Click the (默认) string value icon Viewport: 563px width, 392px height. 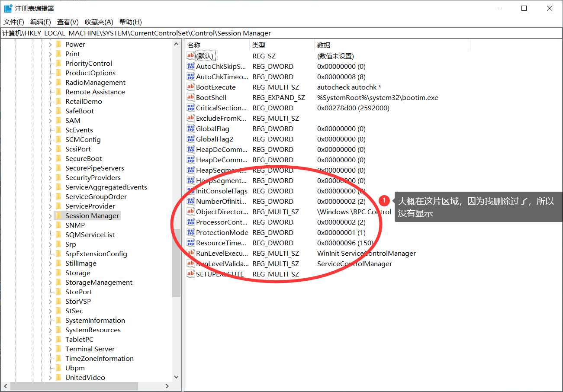tap(191, 56)
